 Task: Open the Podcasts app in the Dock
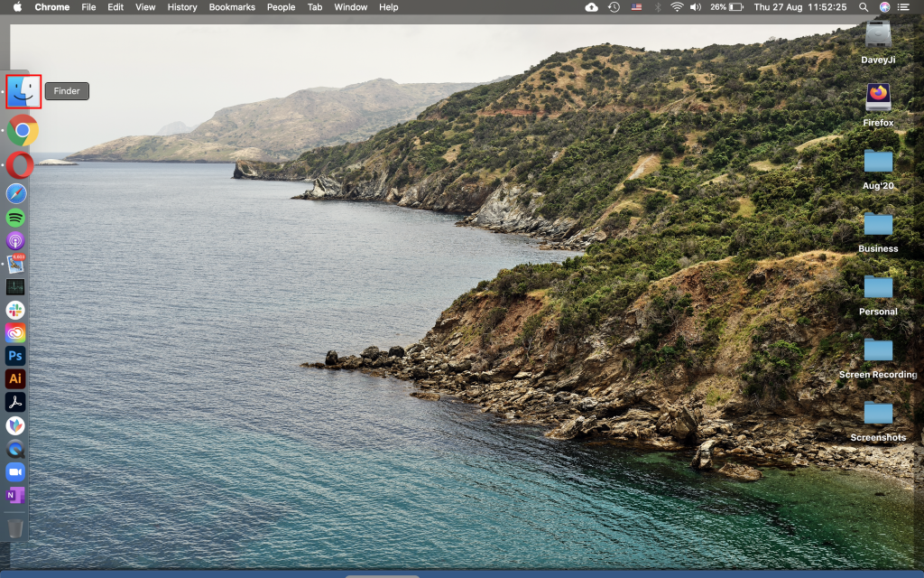point(15,240)
